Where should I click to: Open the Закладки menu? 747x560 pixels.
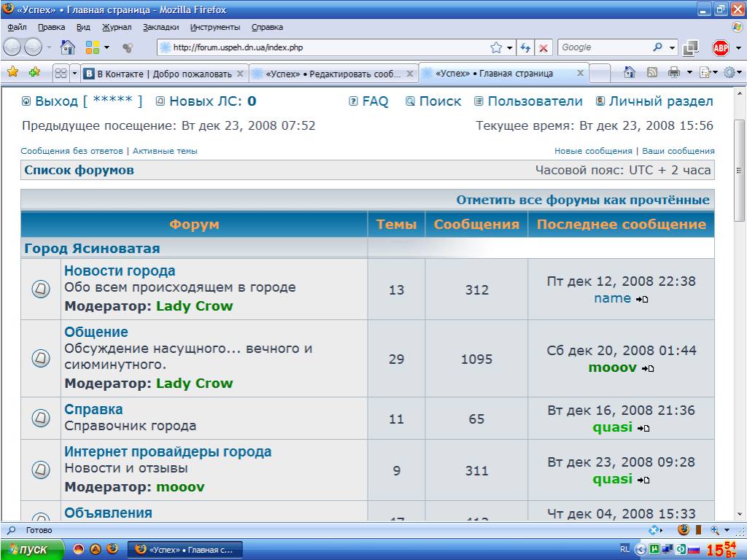point(160,27)
